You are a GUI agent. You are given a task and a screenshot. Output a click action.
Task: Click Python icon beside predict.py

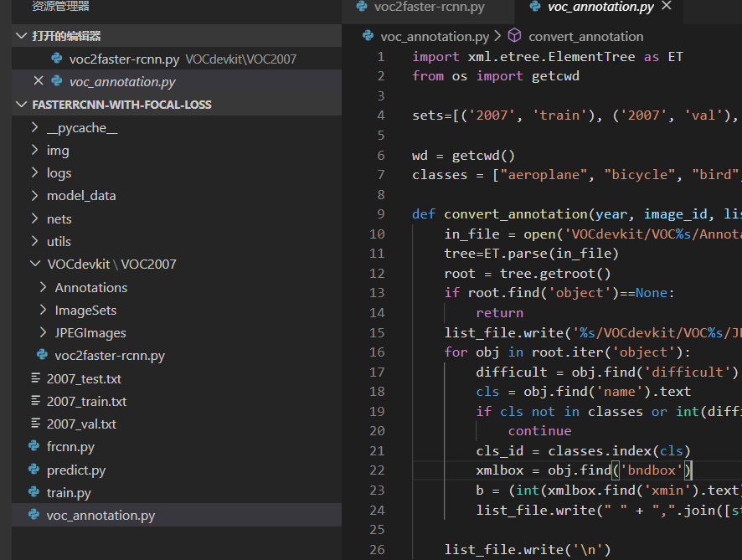pos(34,469)
